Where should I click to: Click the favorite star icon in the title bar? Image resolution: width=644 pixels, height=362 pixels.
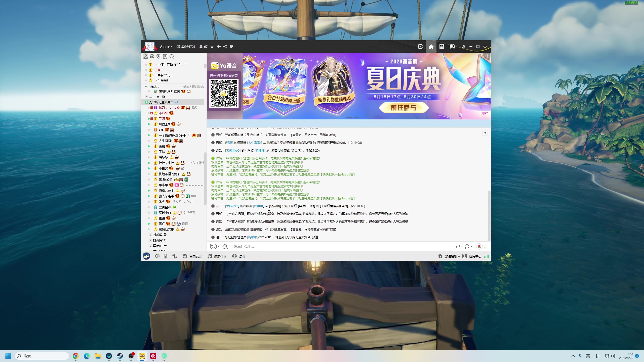pyautogui.click(x=212, y=47)
